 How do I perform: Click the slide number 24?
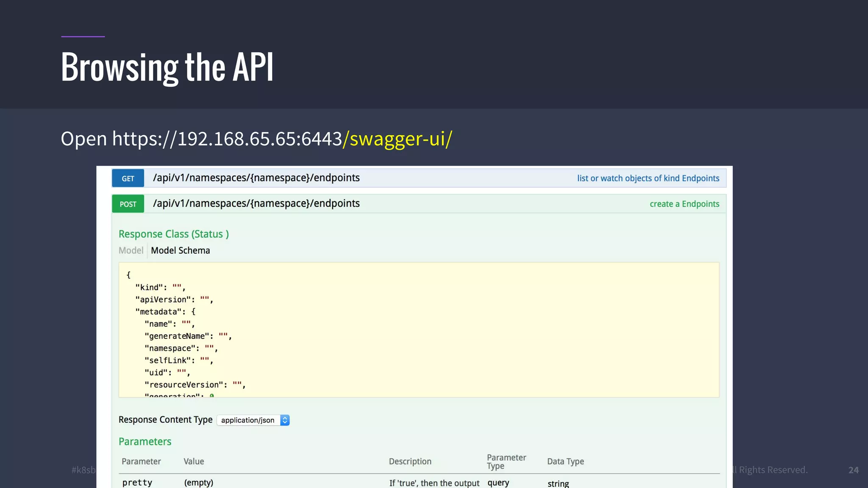click(x=853, y=470)
